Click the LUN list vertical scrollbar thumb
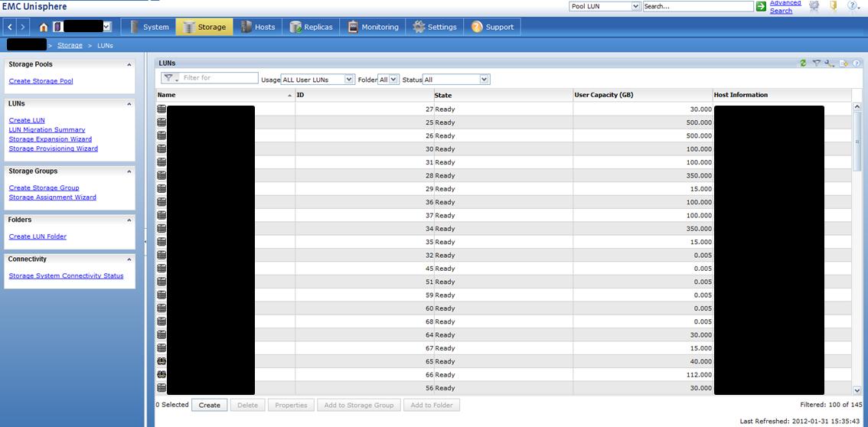Screen dimensions: 868x427 coord(857,142)
